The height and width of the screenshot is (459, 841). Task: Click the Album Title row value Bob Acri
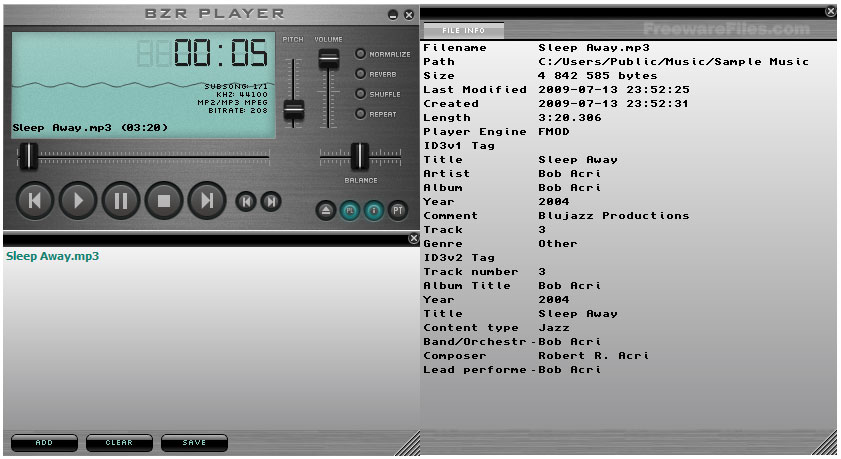tap(570, 286)
